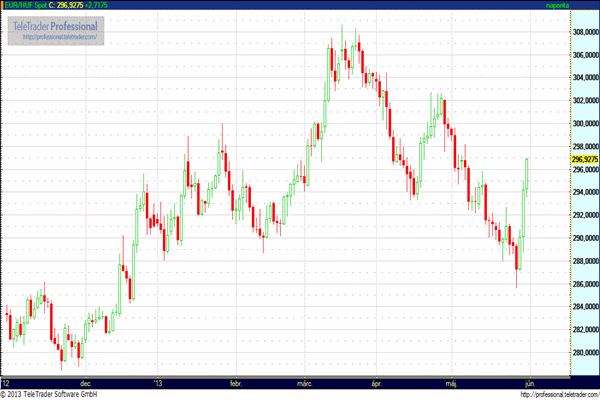The image size is (600, 400).
Task: Click the latest green candle at chart's right end
Action: pyautogui.click(x=527, y=172)
